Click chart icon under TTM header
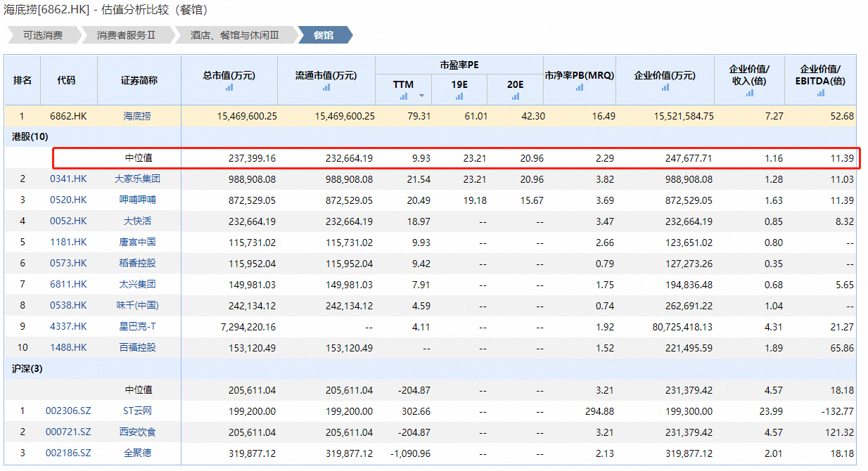Viewport: 868px width, 471px height. pyautogui.click(x=404, y=96)
